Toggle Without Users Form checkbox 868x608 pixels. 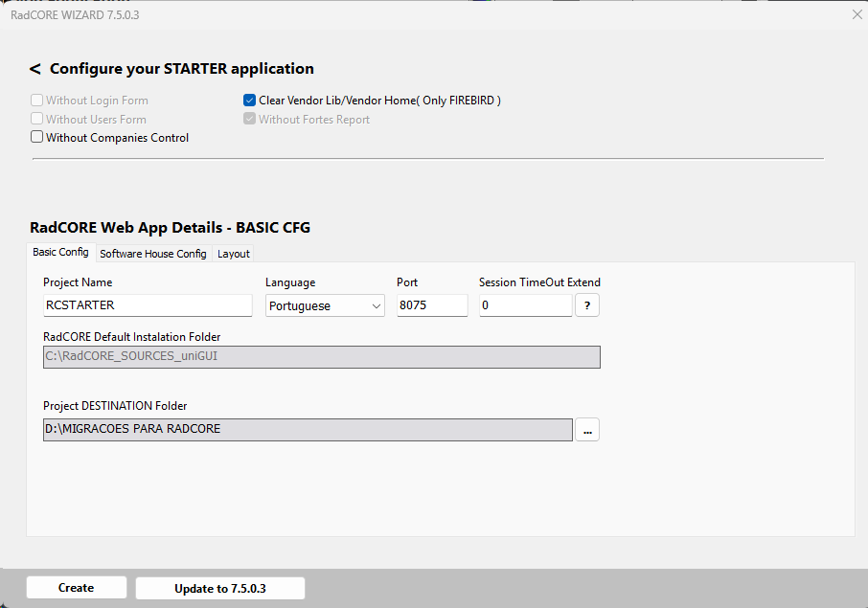[x=37, y=120]
